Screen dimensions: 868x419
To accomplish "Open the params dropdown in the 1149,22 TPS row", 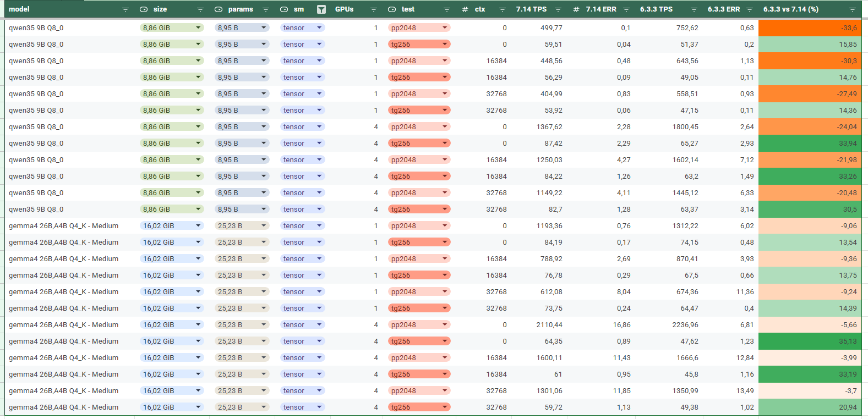I will 242,192.
